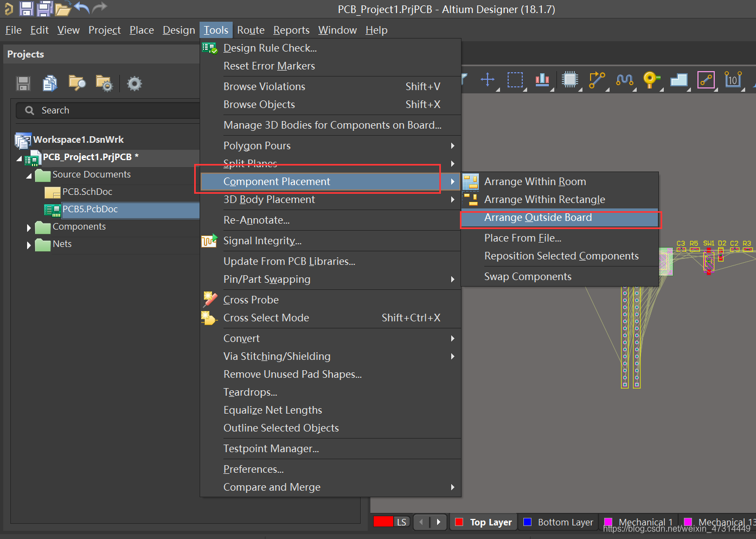The height and width of the screenshot is (539, 756).
Task: Select the Interactive Routing tool
Action: (597, 80)
